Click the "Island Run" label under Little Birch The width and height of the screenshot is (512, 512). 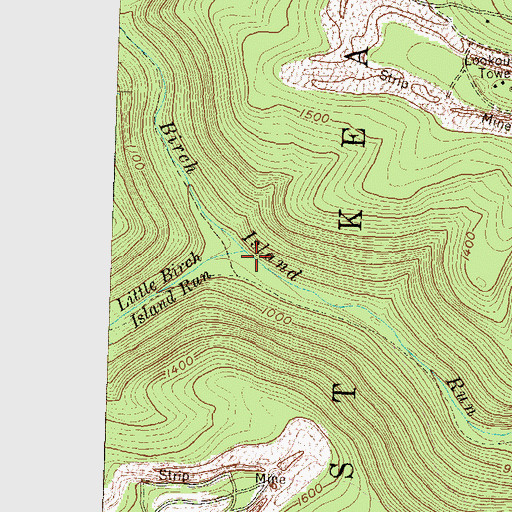[171, 299]
